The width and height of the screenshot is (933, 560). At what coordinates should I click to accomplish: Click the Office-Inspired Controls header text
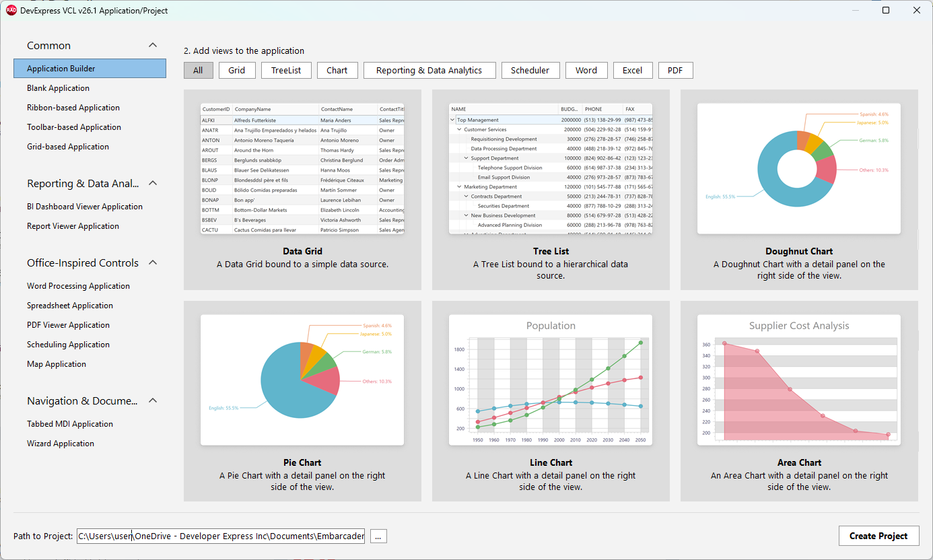pyautogui.click(x=83, y=263)
